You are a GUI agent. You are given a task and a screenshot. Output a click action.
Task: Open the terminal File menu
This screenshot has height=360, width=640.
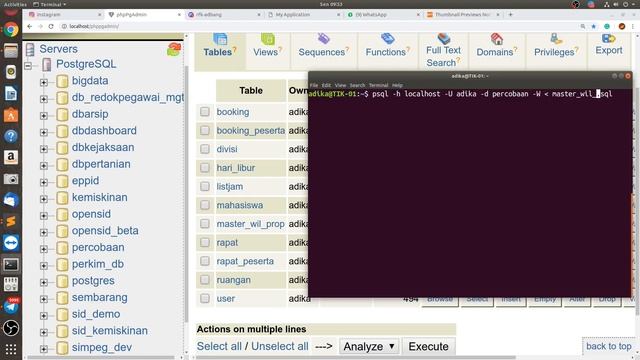pyautogui.click(x=314, y=85)
